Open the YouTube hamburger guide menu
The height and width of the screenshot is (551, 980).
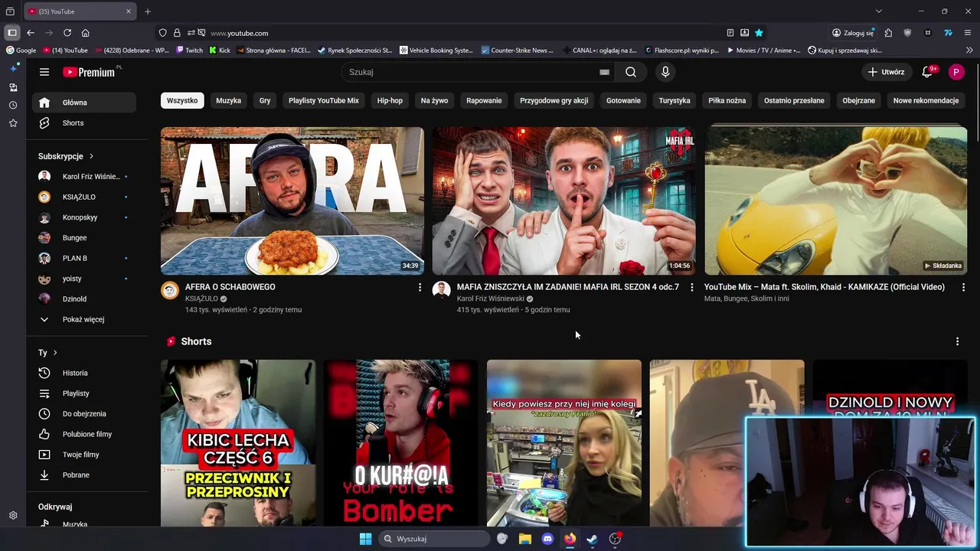coord(44,72)
